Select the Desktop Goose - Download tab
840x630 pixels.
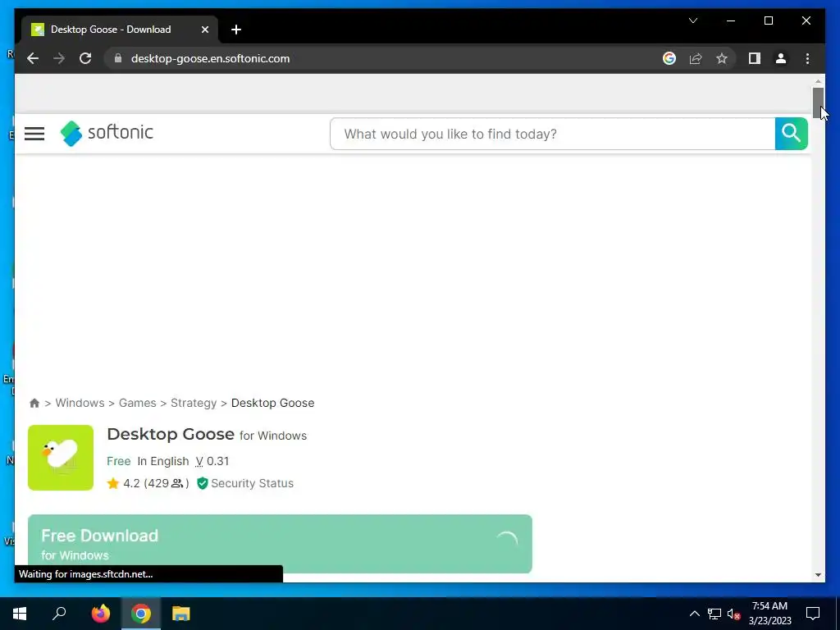coord(120,30)
